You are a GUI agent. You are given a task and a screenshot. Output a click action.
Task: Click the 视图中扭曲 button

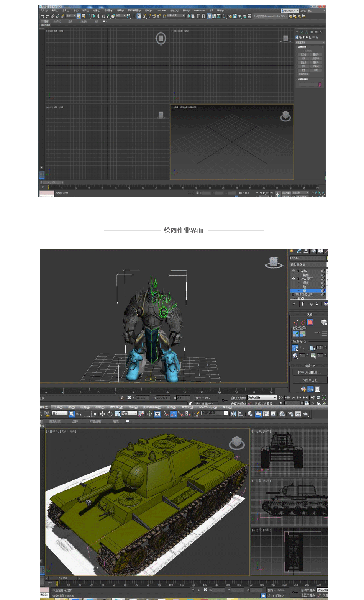click(x=310, y=380)
